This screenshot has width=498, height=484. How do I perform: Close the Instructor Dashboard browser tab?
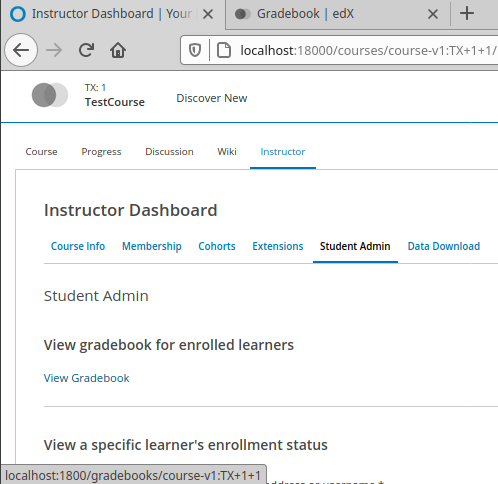click(208, 14)
